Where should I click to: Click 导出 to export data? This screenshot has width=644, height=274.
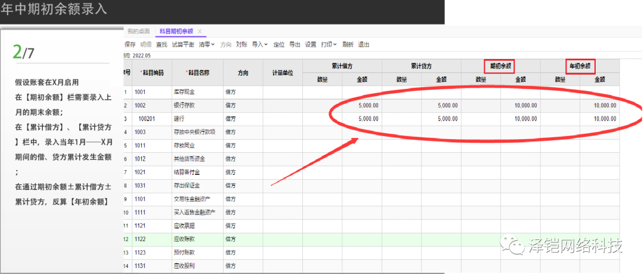(x=295, y=44)
